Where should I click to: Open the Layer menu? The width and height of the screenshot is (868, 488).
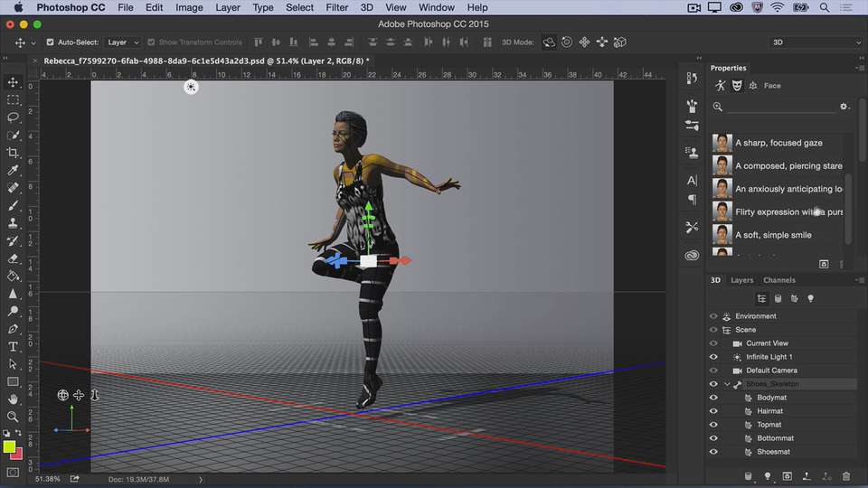(x=228, y=8)
